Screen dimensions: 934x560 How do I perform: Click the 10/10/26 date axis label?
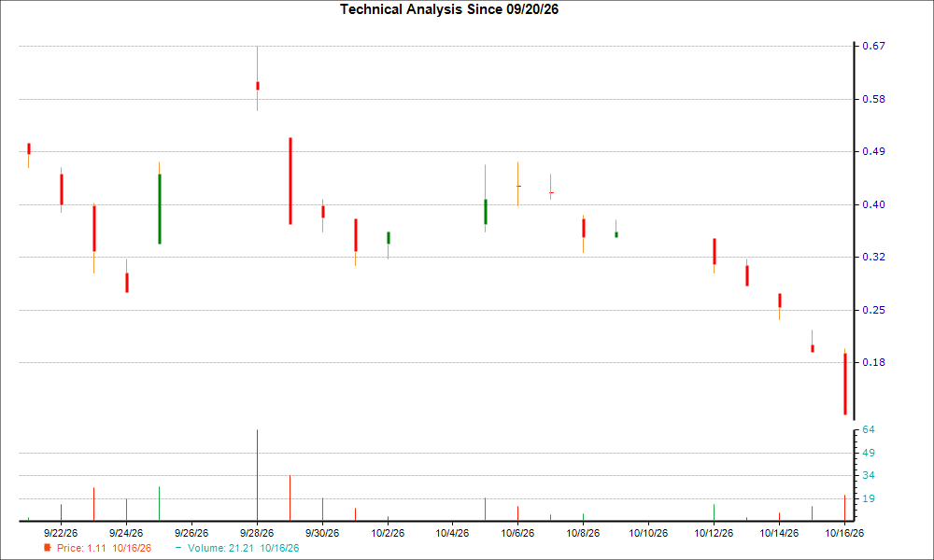[x=649, y=533]
